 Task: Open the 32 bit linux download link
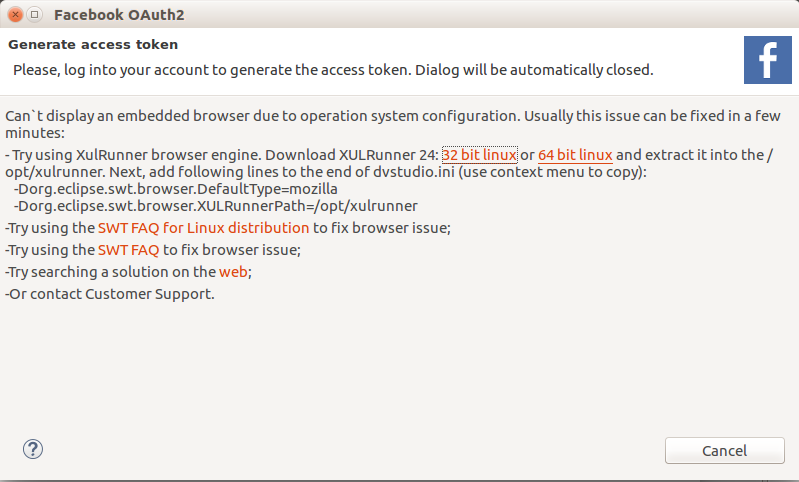(479, 155)
